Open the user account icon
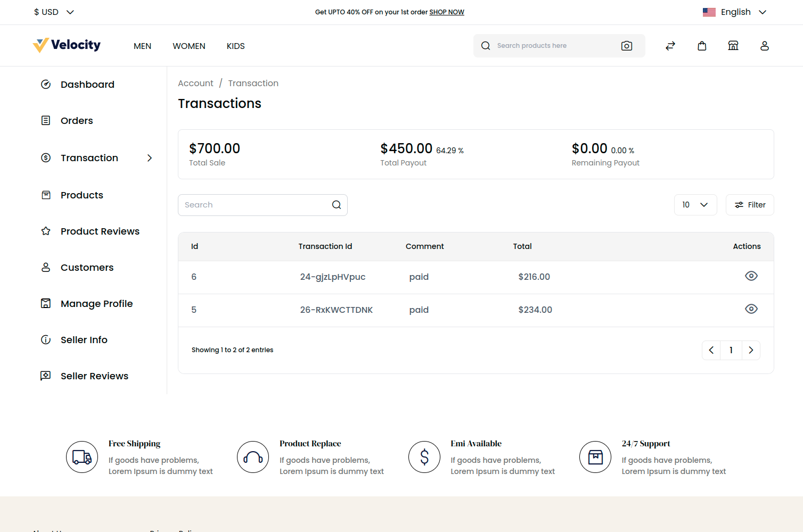 click(x=765, y=46)
